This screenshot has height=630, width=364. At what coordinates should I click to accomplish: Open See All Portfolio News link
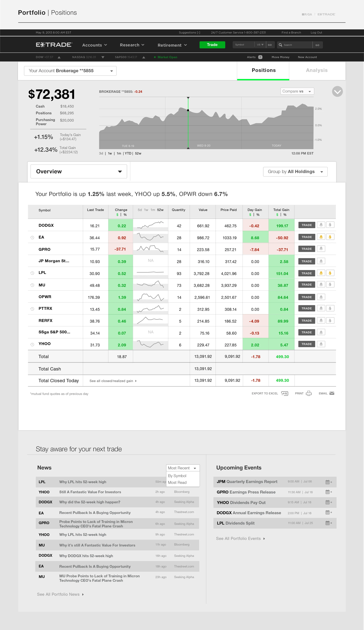[x=60, y=594]
